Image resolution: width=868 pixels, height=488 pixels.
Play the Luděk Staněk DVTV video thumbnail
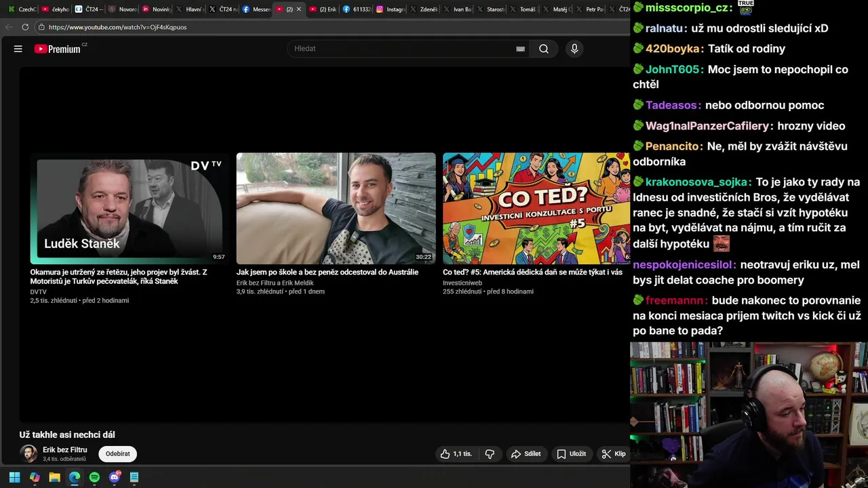[x=130, y=209]
